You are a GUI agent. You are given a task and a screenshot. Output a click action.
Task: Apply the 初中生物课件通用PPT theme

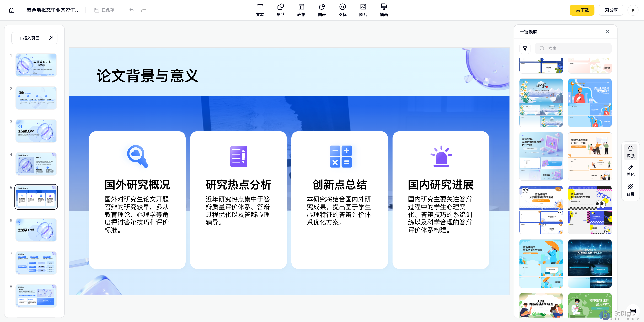coord(590,305)
